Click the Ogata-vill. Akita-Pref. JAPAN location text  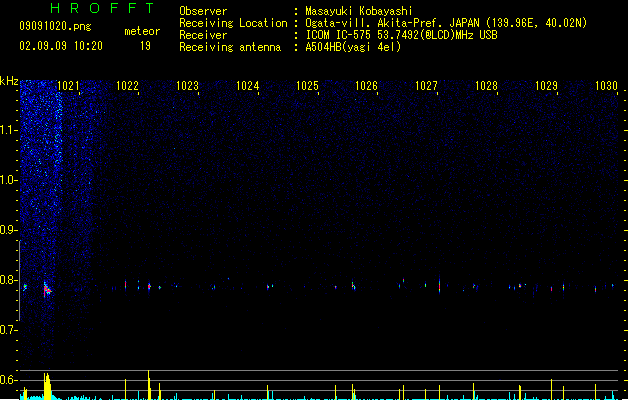[446, 23]
